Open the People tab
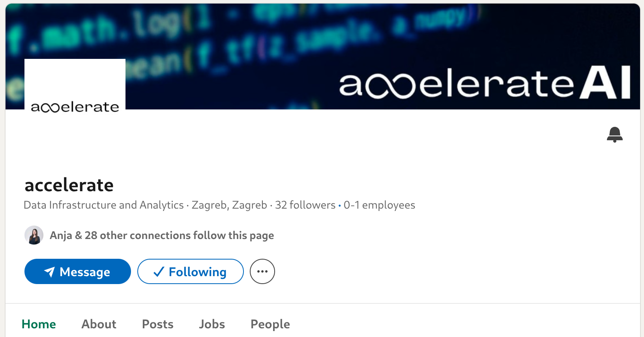 [270, 324]
